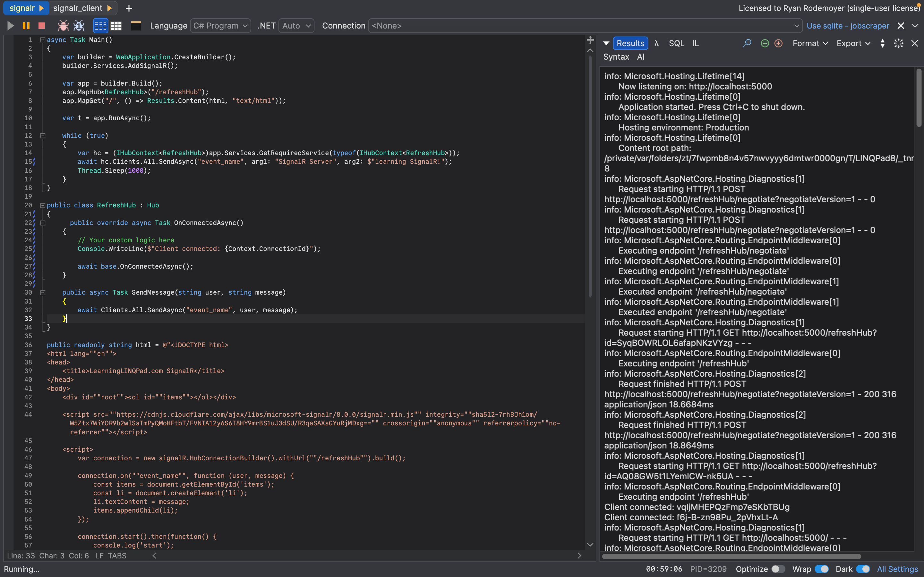Run the query with the play icon
Image resolution: width=924 pixels, height=577 pixels.
[x=10, y=26]
